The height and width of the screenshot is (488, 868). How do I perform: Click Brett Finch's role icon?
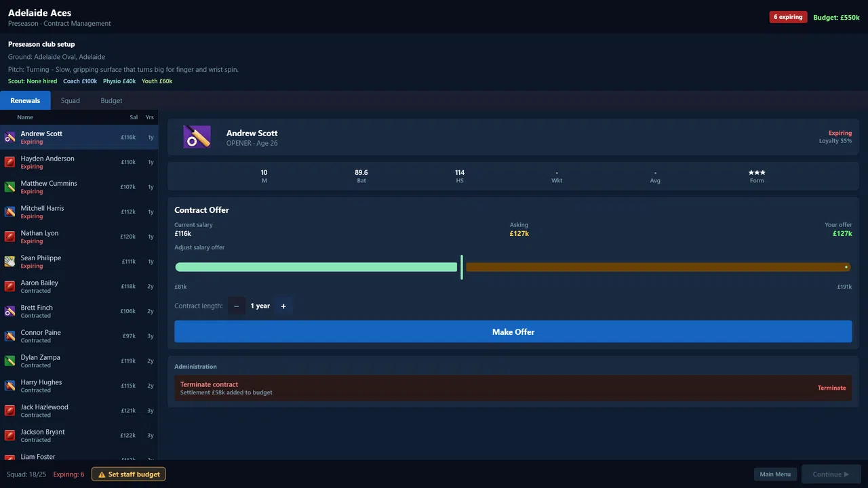(x=10, y=311)
